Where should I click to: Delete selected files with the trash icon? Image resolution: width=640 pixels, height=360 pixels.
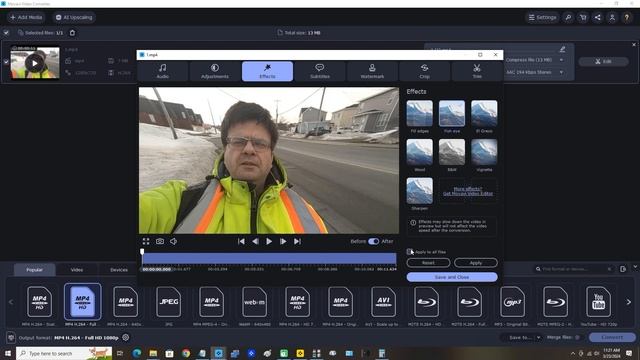pos(72,33)
